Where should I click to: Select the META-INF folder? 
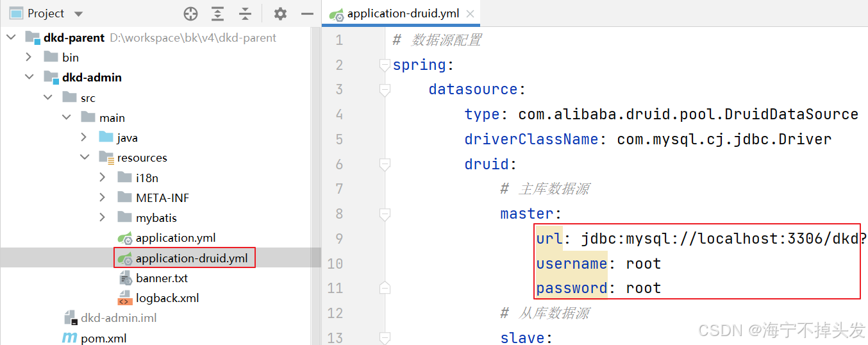click(162, 198)
